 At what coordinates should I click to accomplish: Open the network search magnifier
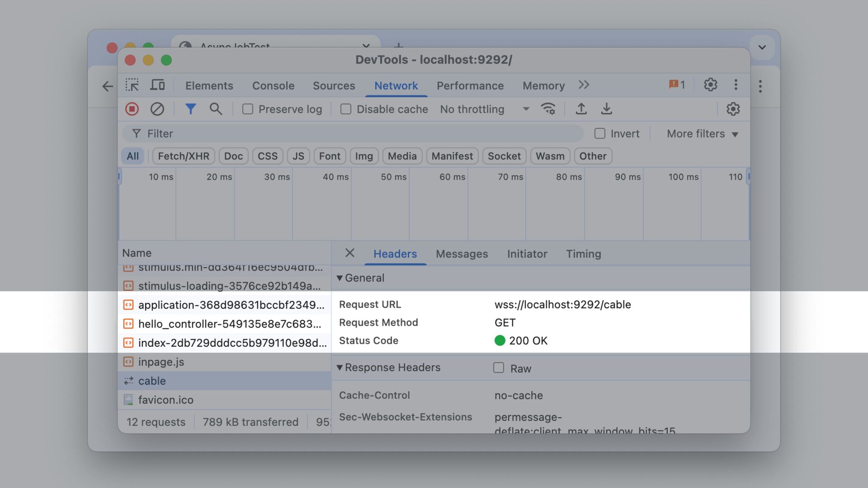pyautogui.click(x=216, y=109)
